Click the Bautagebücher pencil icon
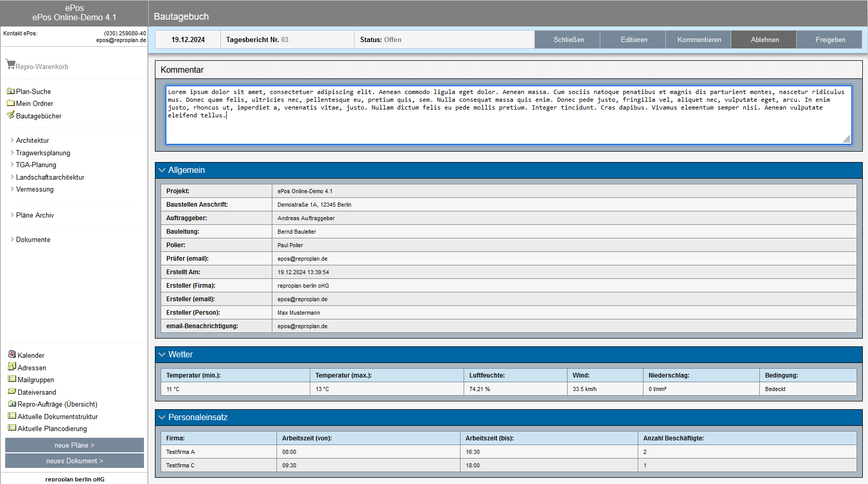Image resolution: width=868 pixels, height=484 pixels. [x=10, y=115]
